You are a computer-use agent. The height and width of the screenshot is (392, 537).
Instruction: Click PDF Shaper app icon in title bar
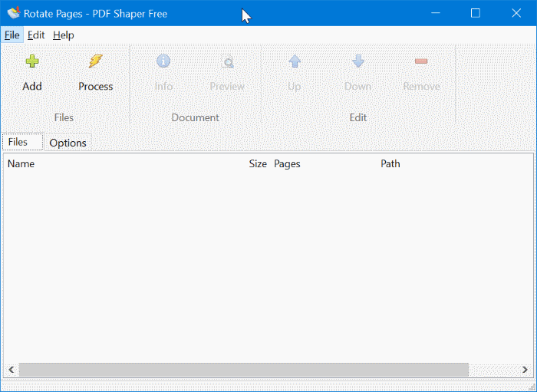14,13
